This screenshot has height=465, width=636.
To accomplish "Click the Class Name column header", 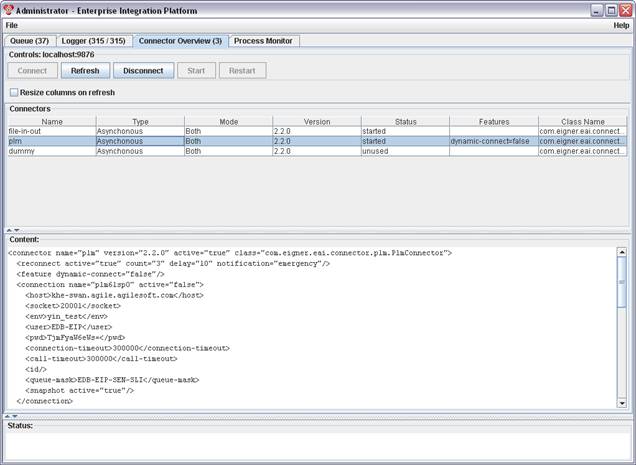I will pos(583,121).
